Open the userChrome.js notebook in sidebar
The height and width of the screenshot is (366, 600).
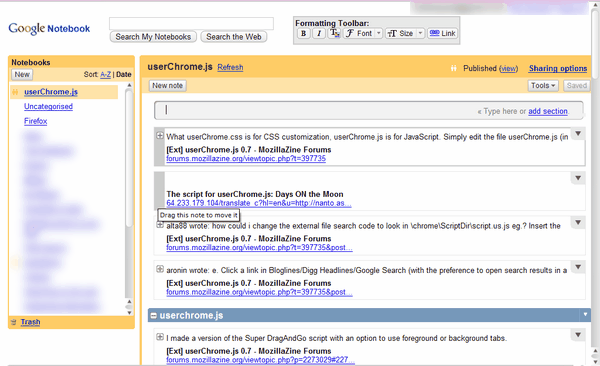point(51,92)
